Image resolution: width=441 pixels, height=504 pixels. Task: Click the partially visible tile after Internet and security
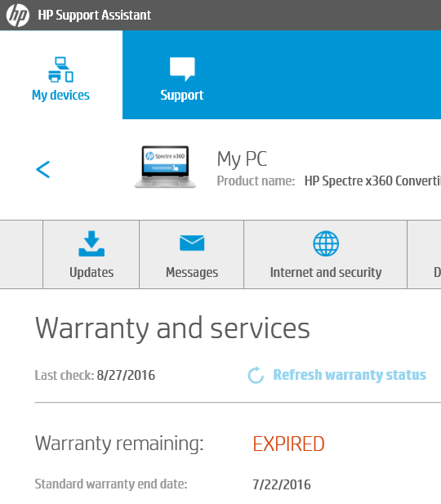click(425, 255)
